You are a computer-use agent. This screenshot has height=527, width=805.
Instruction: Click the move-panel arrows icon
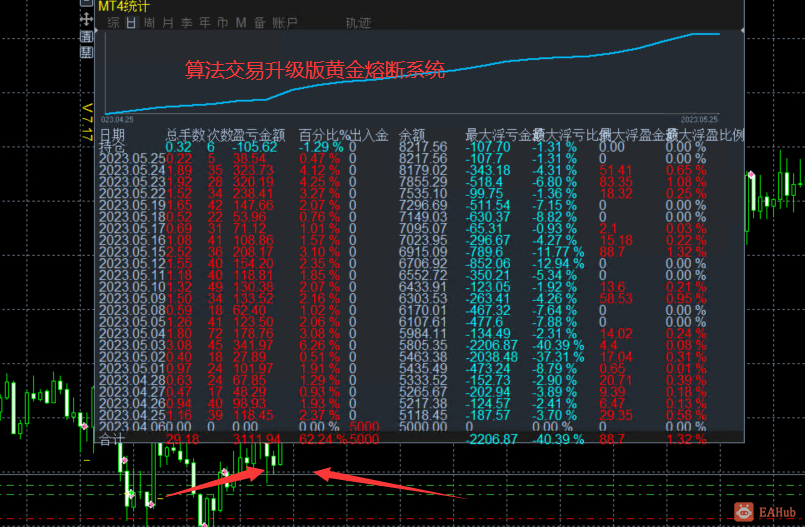coord(86,19)
